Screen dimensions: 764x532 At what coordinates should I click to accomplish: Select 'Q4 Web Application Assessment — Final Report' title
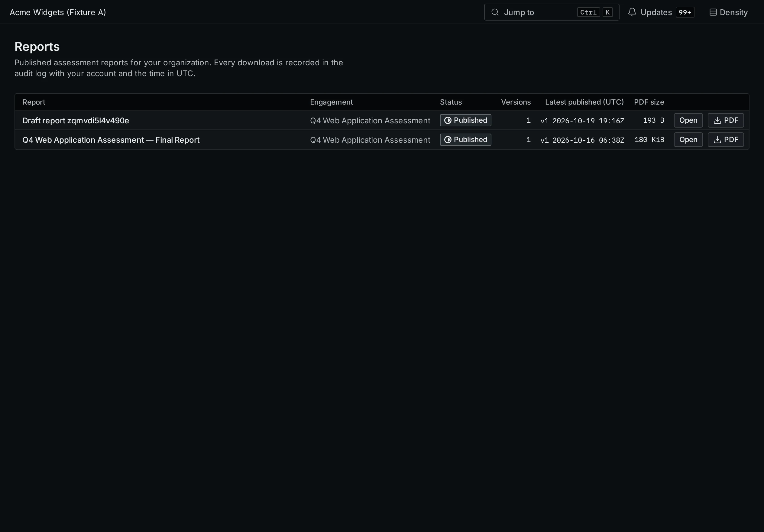(x=111, y=140)
